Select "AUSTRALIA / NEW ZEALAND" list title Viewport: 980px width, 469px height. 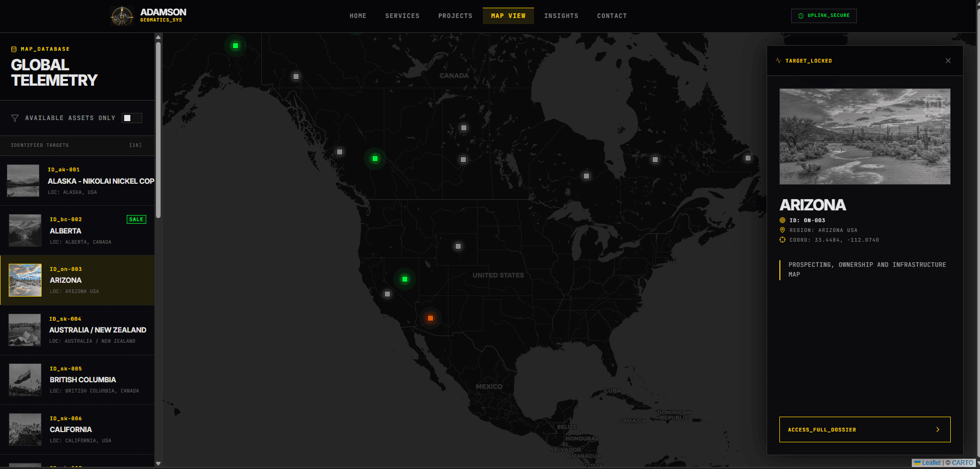98,330
